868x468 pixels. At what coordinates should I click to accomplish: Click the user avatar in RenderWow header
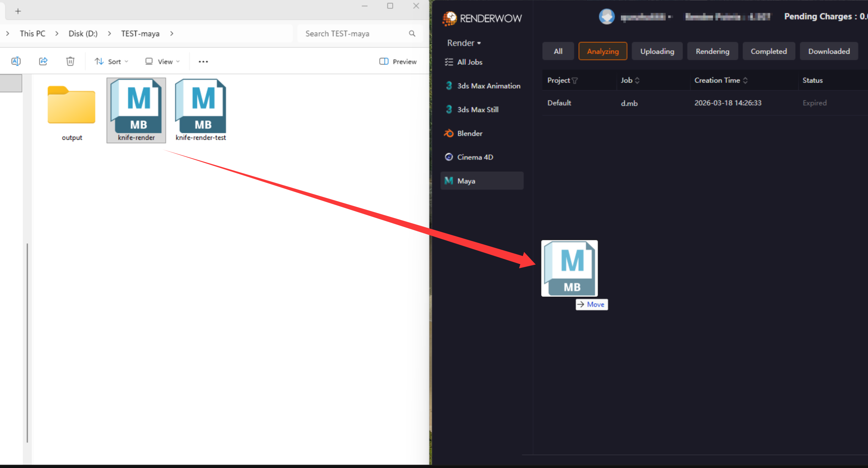(607, 16)
